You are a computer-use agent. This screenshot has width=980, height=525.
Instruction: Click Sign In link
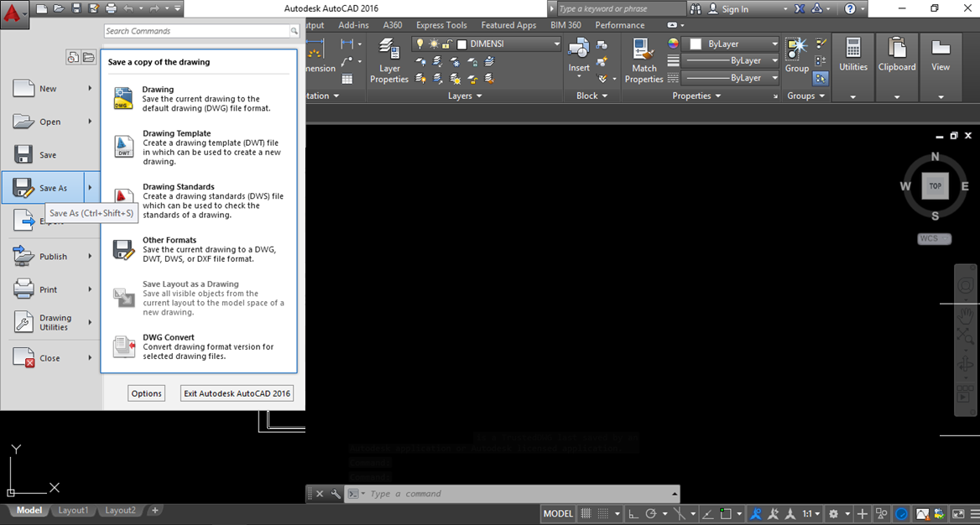coord(735,8)
